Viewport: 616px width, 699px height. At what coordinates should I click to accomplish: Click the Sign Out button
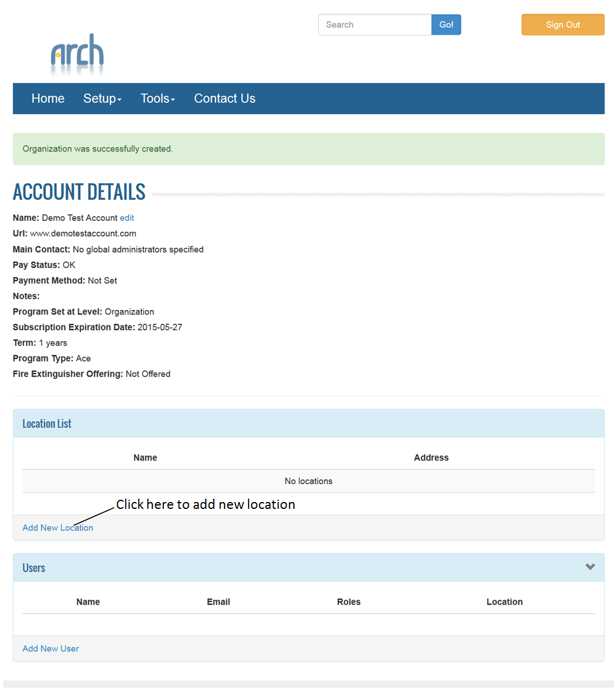(x=563, y=24)
